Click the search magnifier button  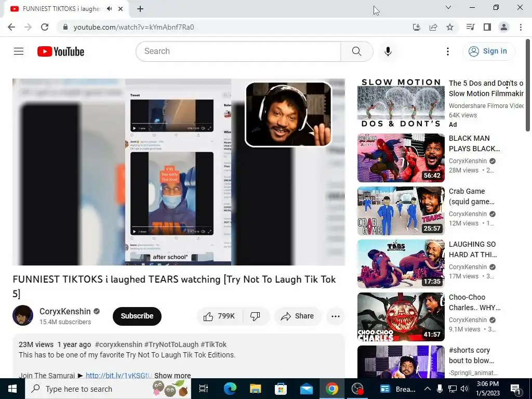click(x=356, y=51)
